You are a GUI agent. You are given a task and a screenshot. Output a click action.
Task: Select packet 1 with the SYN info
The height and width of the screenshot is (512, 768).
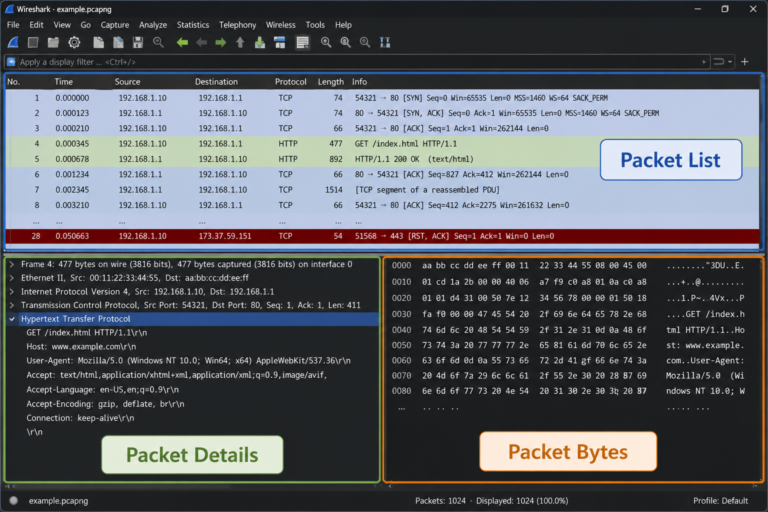point(382,98)
